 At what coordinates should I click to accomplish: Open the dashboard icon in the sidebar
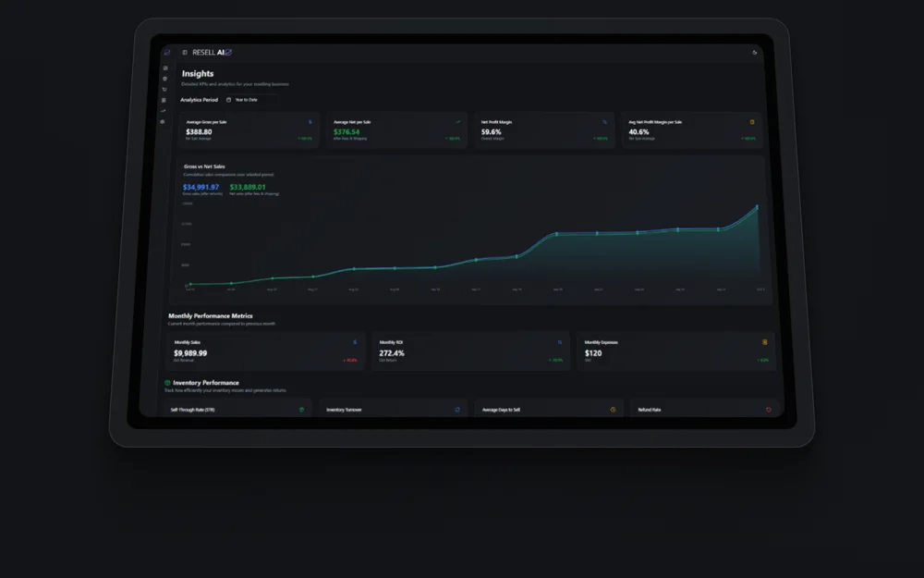tap(165, 68)
